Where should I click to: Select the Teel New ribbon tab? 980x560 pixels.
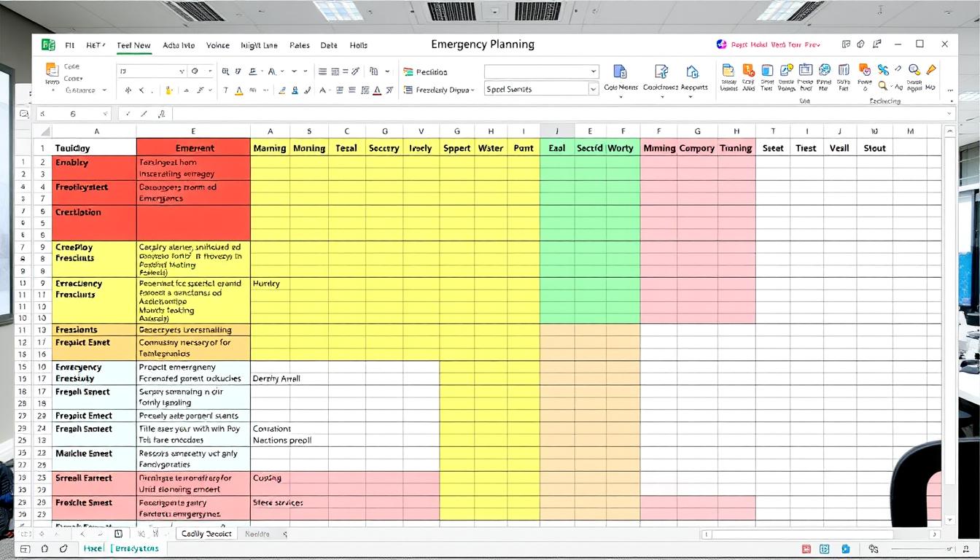(133, 45)
